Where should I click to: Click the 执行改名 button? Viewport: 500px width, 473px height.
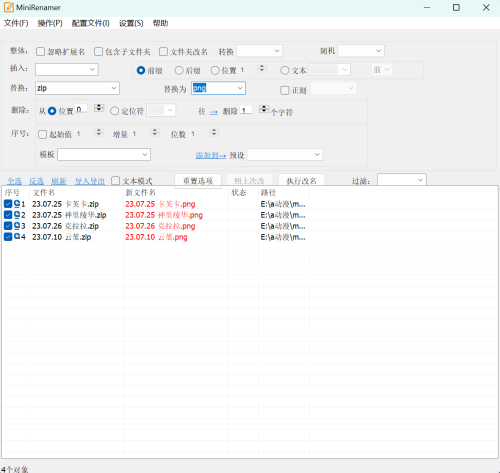point(301,181)
